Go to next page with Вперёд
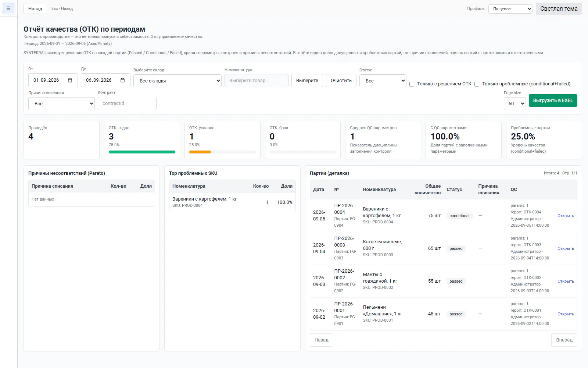The width and height of the screenshot is (588, 368). click(564, 340)
